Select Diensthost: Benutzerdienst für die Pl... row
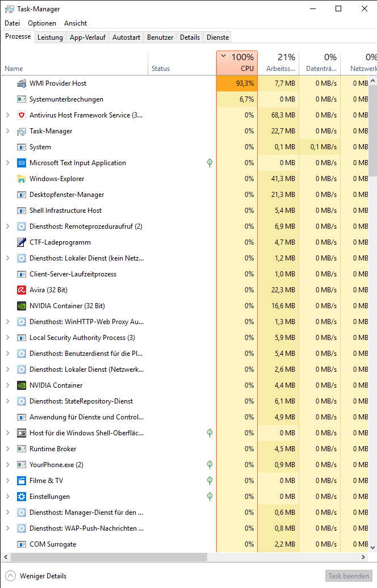 (184, 354)
